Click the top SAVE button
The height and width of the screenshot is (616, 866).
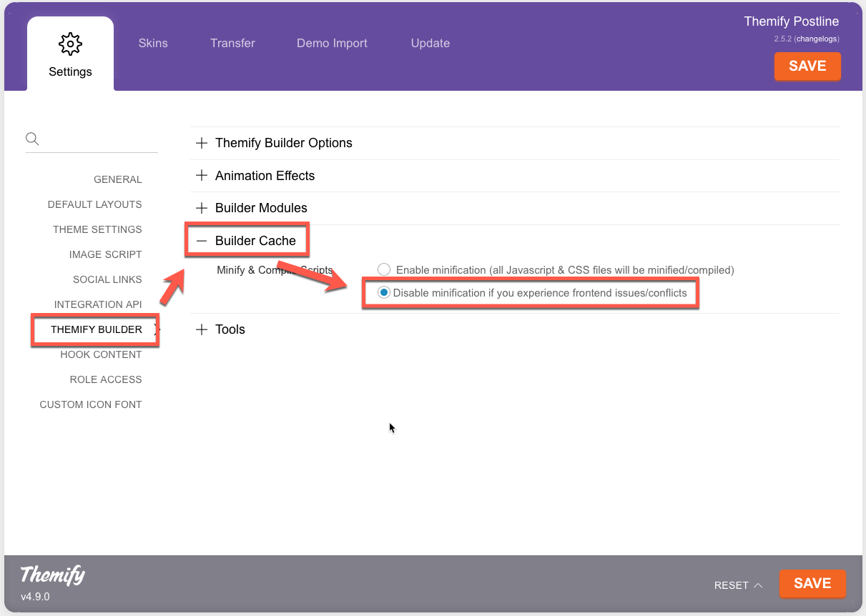tap(807, 66)
